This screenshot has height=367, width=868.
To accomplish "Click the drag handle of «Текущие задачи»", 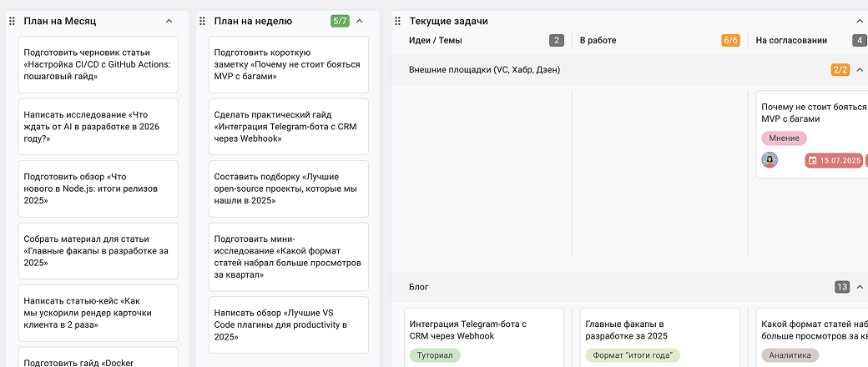I will coord(397,21).
